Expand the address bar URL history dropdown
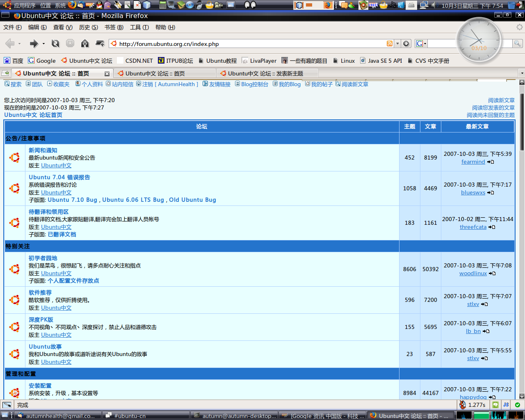 [397, 43]
